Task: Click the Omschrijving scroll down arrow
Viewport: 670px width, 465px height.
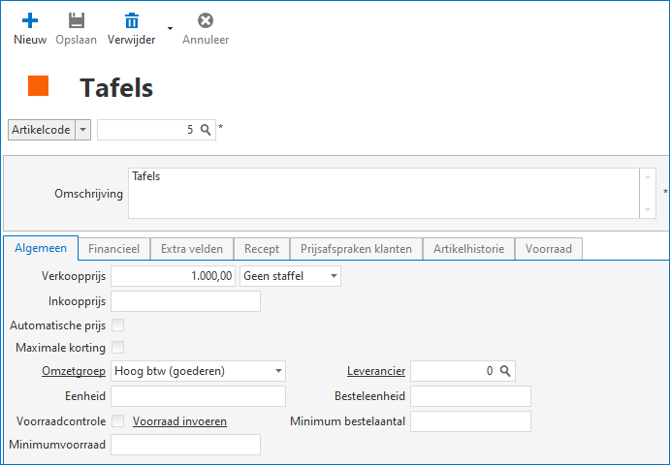Action: coord(648,209)
